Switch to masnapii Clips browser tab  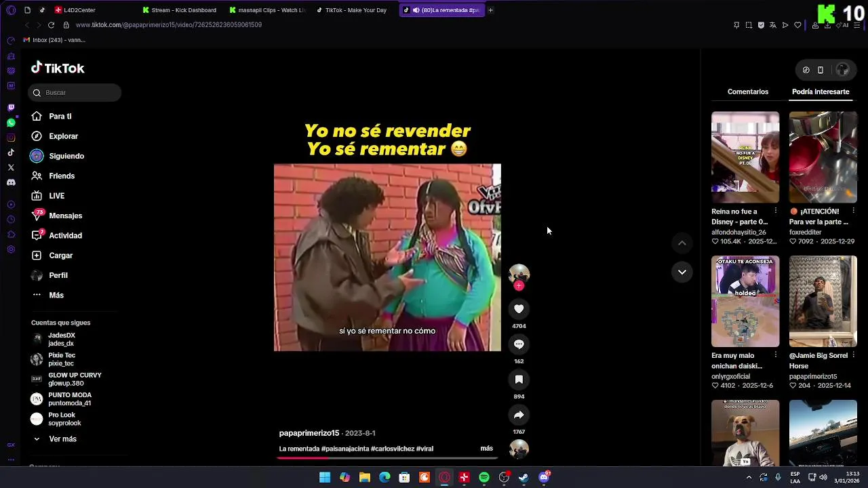(x=268, y=10)
